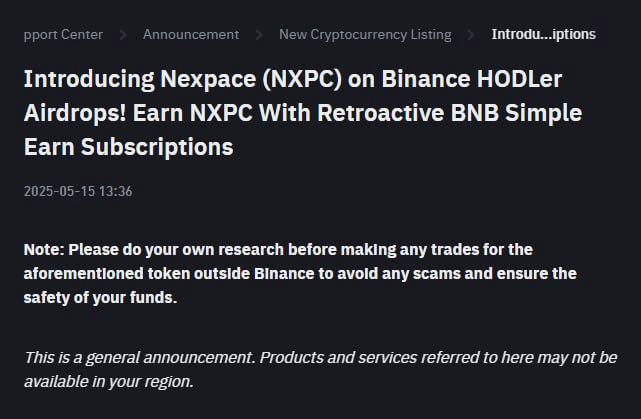The width and height of the screenshot is (641, 419).
Task: Click the chevron after New Cryptocurrency Listing
Action: (x=471, y=35)
